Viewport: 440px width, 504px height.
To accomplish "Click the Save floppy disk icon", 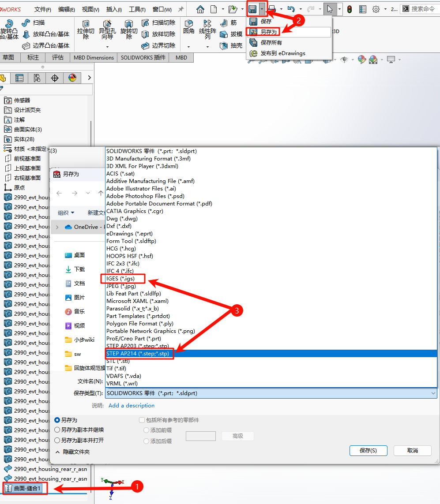I will pyautogui.click(x=253, y=9).
